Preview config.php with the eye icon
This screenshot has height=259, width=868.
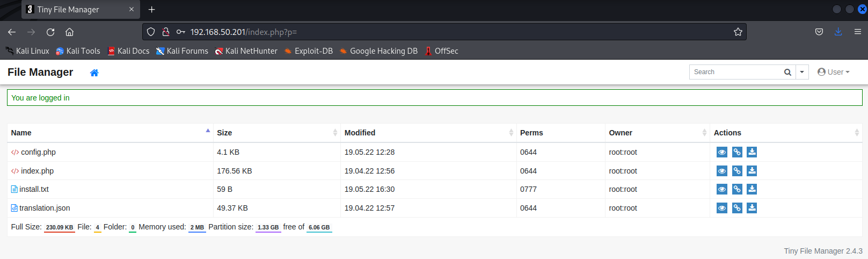click(x=722, y=152)
